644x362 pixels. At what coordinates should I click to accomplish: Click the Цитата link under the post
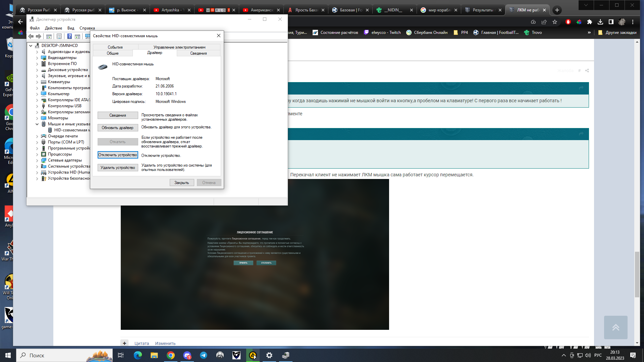tap(142, 343)
